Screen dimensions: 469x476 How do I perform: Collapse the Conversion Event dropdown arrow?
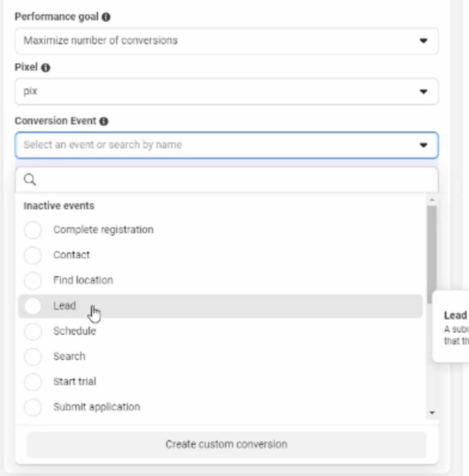click(423, 145)
